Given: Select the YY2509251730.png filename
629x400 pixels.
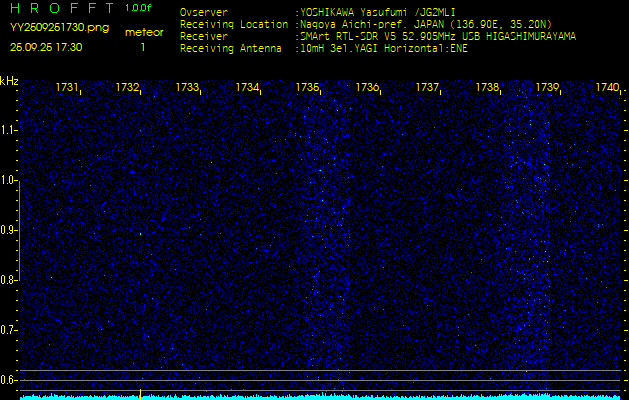Looking at the screenshot, I should click(45, 29).
